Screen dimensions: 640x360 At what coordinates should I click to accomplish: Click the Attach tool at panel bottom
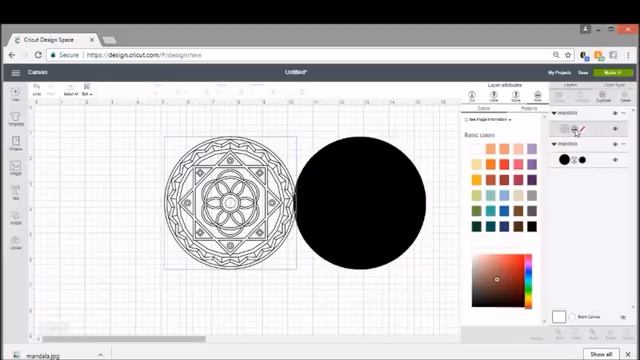pyautogui.click(x=593, y=334)
